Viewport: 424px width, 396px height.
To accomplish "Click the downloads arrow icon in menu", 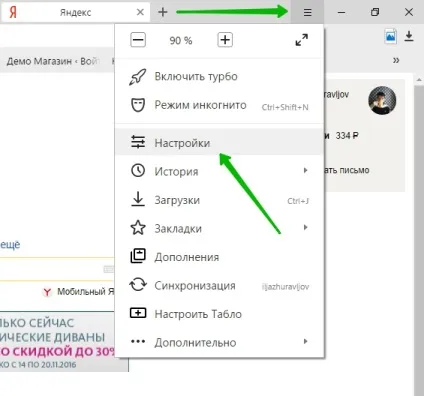I will click(138, 199).
